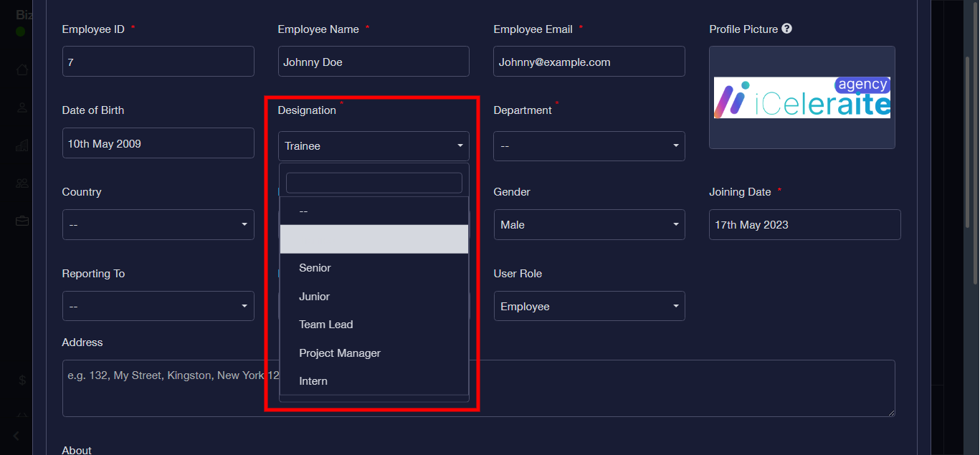Select the Team Lead designation option

coord(326,325)
